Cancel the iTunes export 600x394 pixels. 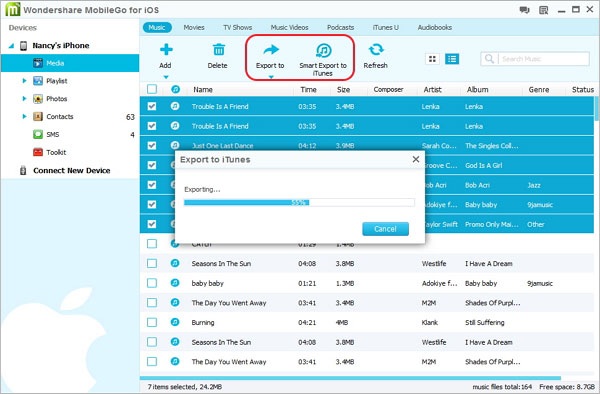click(x=385, y=229)
